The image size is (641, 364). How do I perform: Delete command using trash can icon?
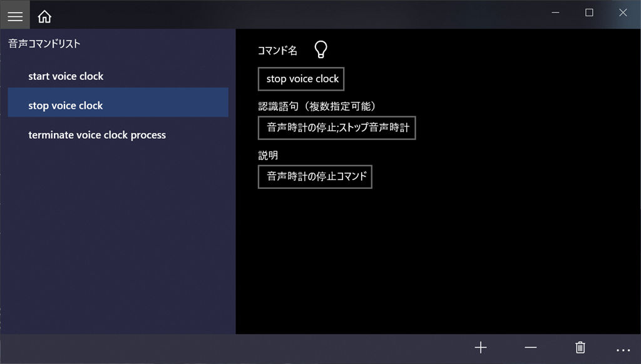coord(580,348)
